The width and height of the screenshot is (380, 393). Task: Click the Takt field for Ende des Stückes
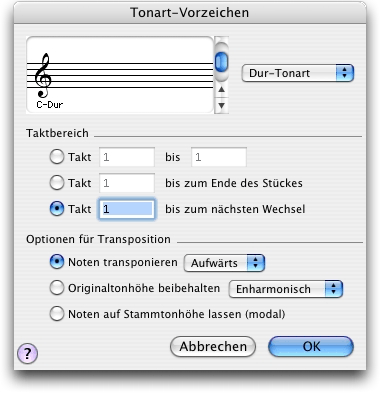(x=127, y=183)
